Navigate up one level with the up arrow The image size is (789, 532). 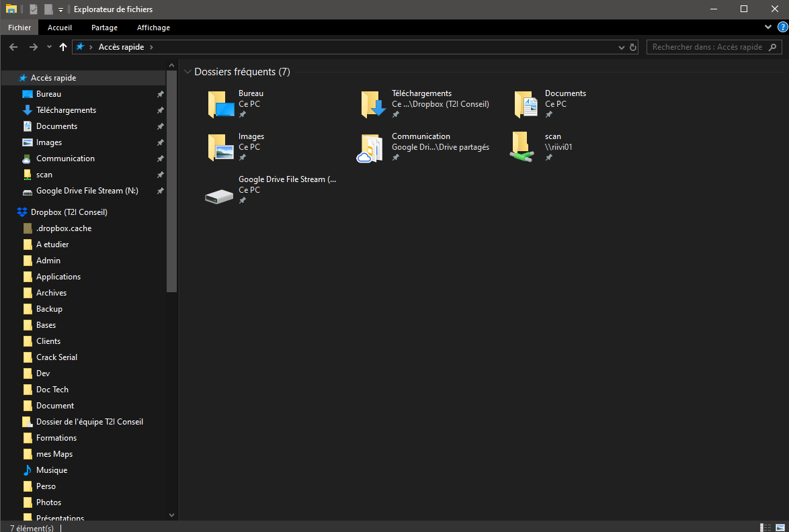63,47
